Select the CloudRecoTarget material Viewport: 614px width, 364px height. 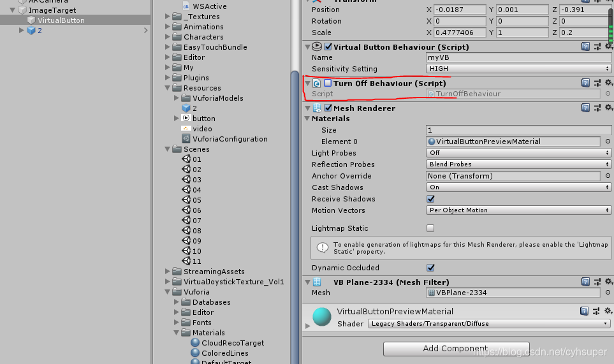pos(228,343)
